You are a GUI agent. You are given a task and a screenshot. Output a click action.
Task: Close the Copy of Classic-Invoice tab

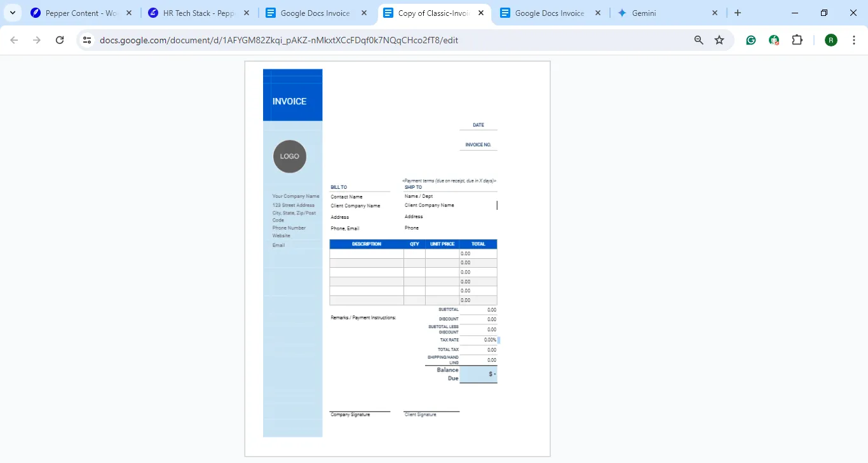[481, 13]
